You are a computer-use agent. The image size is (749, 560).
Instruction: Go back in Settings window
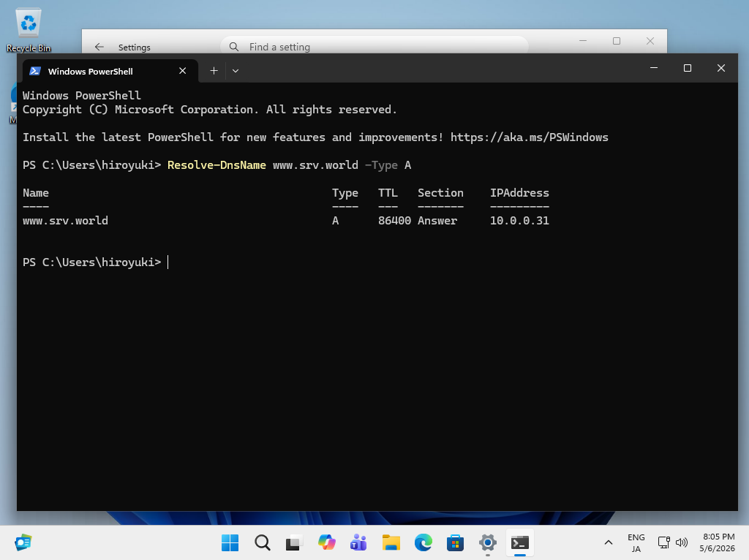99,47
